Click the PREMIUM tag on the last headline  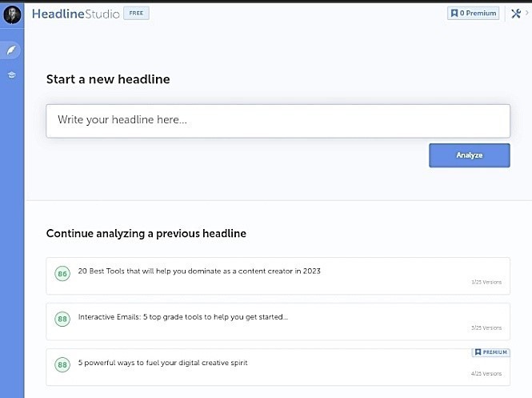pyautogui.click(x=490, y=352)
